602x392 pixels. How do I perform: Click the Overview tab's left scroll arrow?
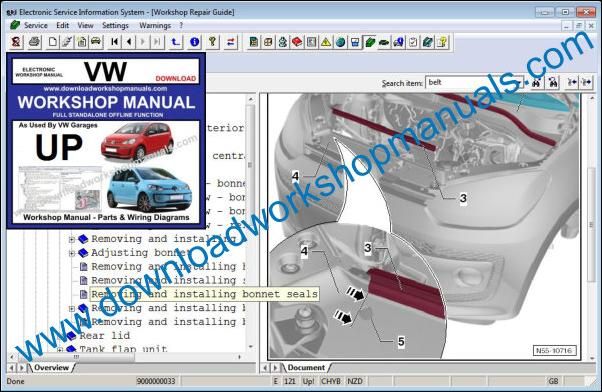(x=12, y=368)
